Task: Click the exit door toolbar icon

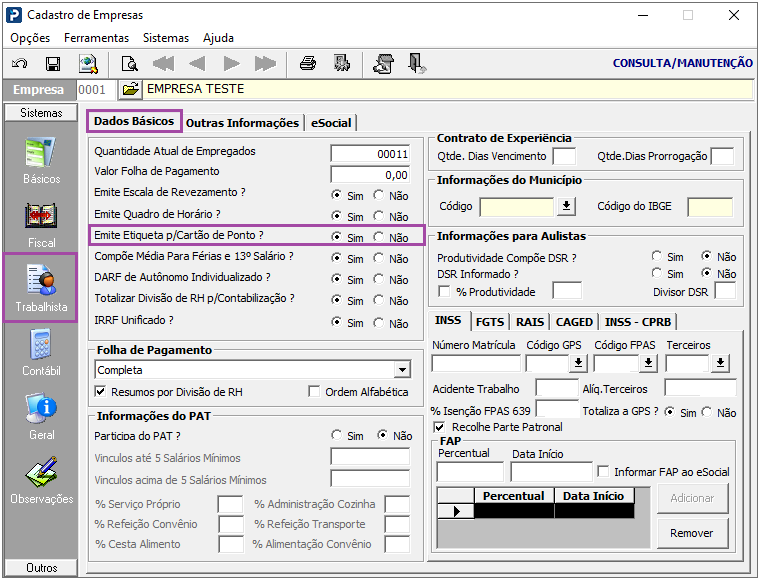Action: pos(418,64)
